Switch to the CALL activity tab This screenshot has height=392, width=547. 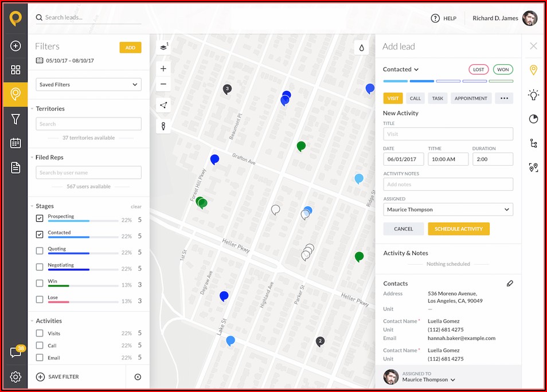pos(415,99)
